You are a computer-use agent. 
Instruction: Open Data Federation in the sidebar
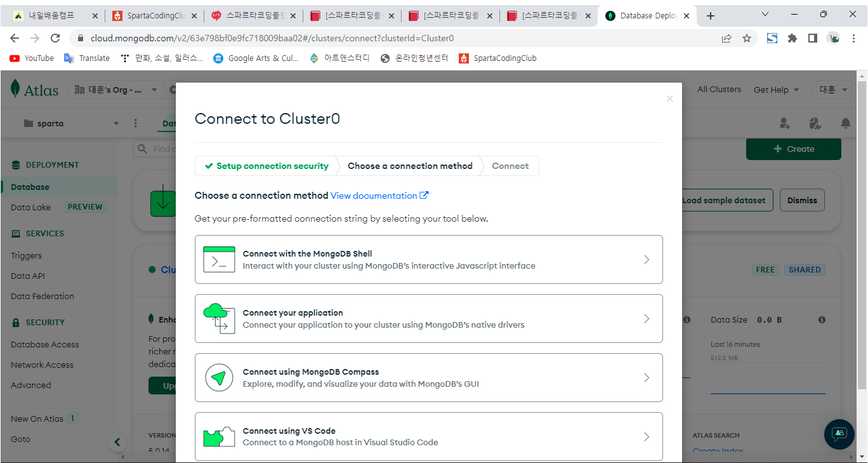click(x=43, y=296)
